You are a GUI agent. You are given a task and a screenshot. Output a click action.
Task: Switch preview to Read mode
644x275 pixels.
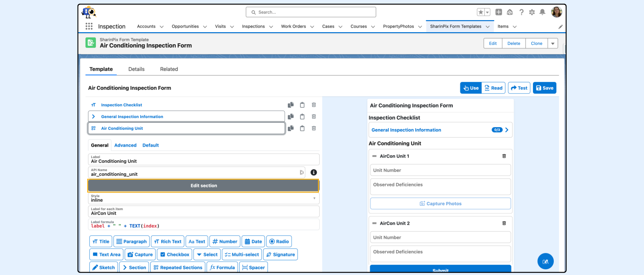[493, 88]
